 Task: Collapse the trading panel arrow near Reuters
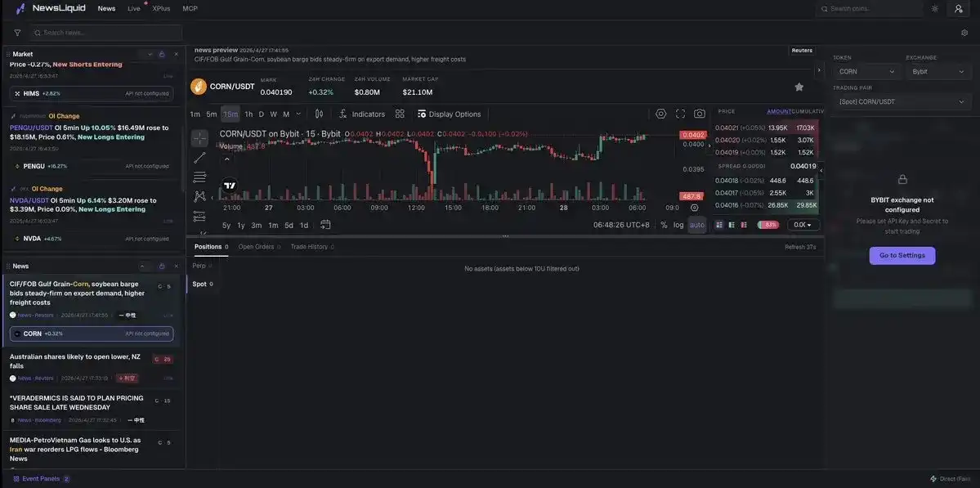819,70
